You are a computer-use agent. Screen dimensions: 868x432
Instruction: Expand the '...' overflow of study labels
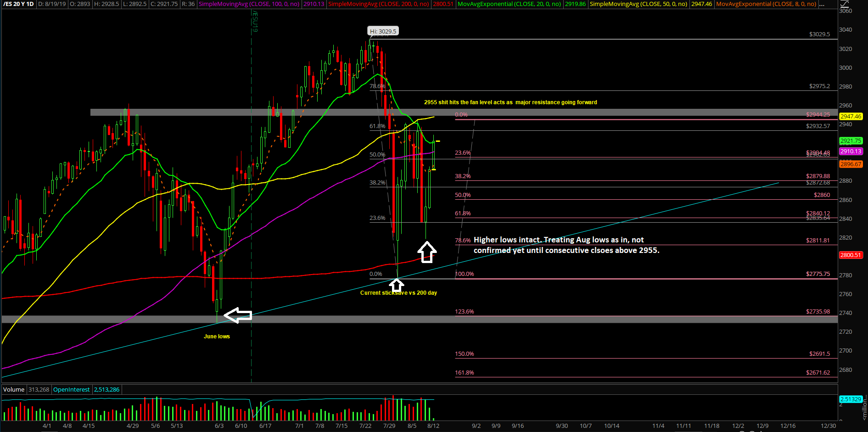coord(822,4)
